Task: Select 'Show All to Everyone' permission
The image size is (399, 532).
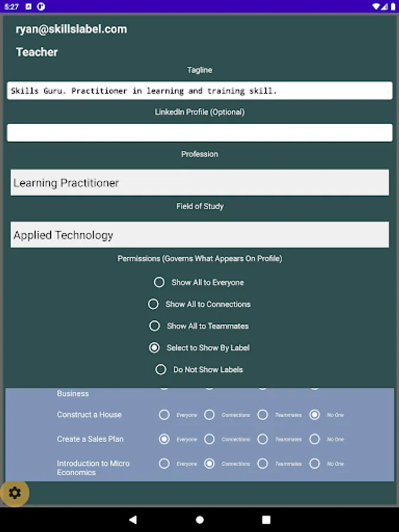Action: click(159, 283)
